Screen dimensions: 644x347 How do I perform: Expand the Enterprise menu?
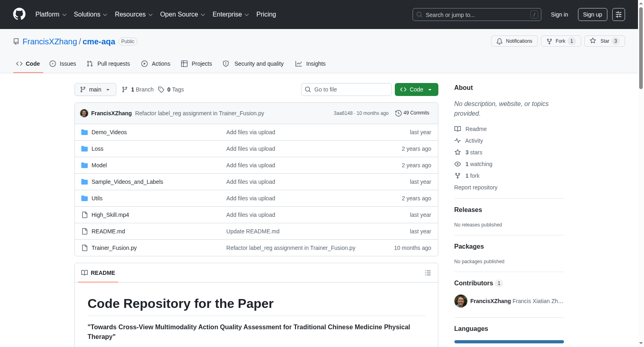[x=231, y=15]
